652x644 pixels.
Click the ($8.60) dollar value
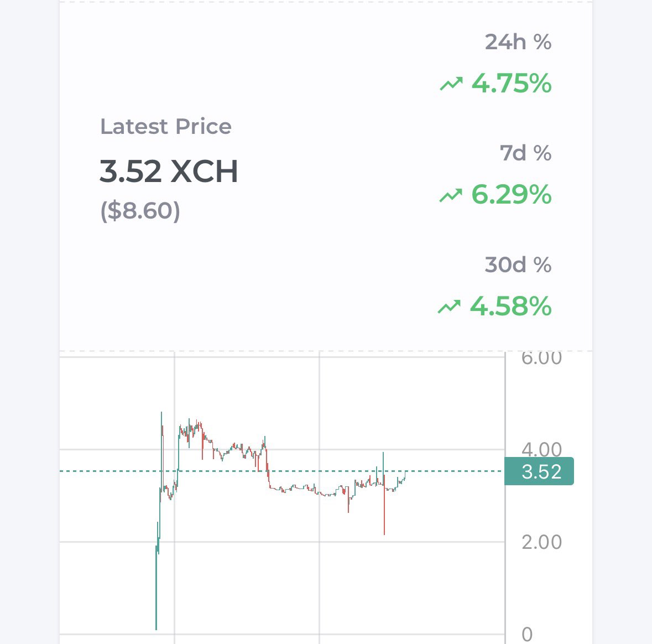(140, 211)
